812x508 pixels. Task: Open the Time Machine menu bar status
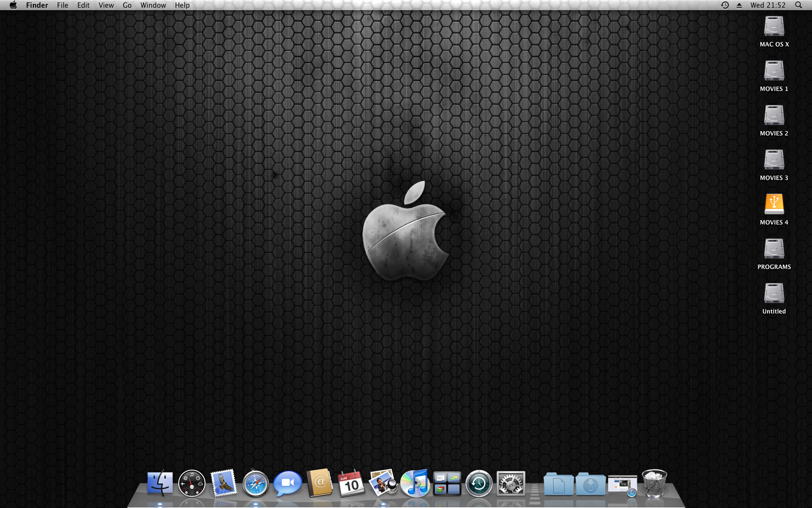(x=725, y=5)
